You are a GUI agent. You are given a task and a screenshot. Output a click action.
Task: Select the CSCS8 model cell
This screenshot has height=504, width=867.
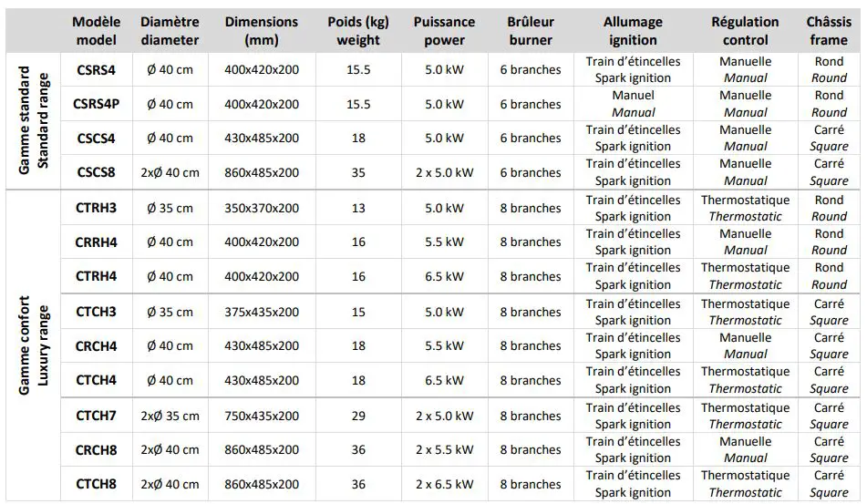click(96, 172)
